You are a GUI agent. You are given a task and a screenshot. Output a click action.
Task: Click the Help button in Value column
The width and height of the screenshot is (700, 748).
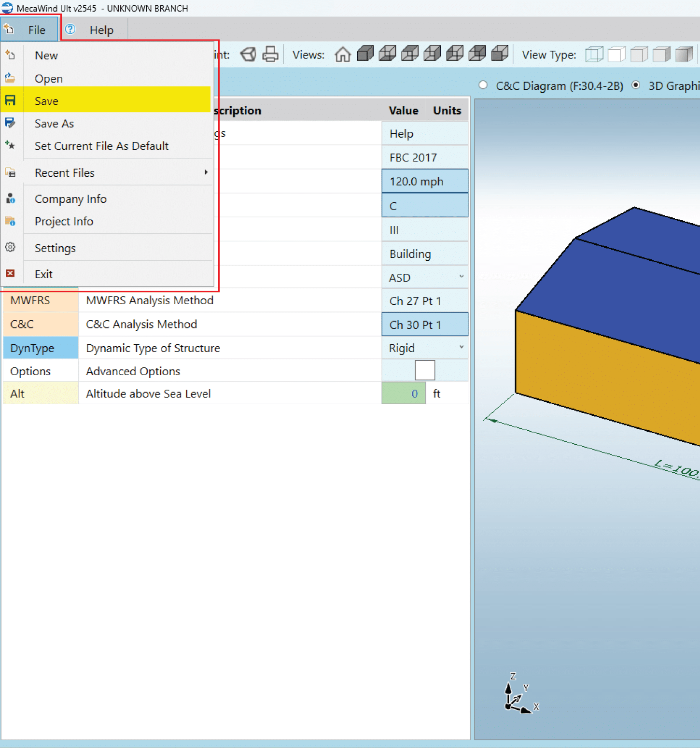tap(425, 134)
